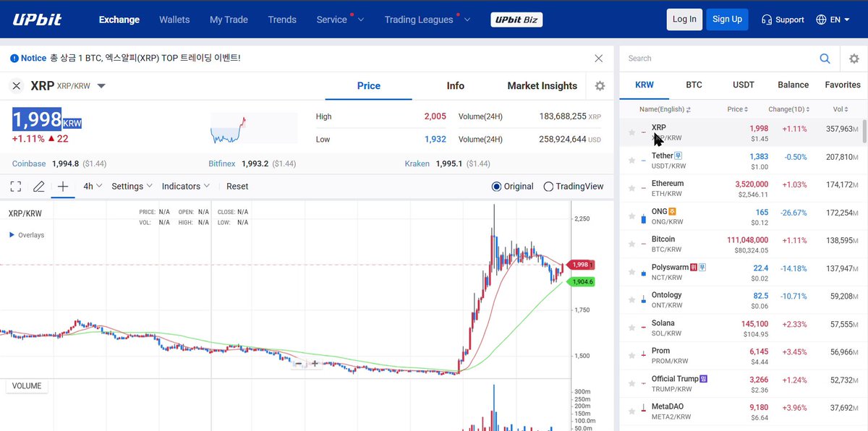868x431 pixels.
Task: Open EN language selector
Action: (x=833, y=20)
